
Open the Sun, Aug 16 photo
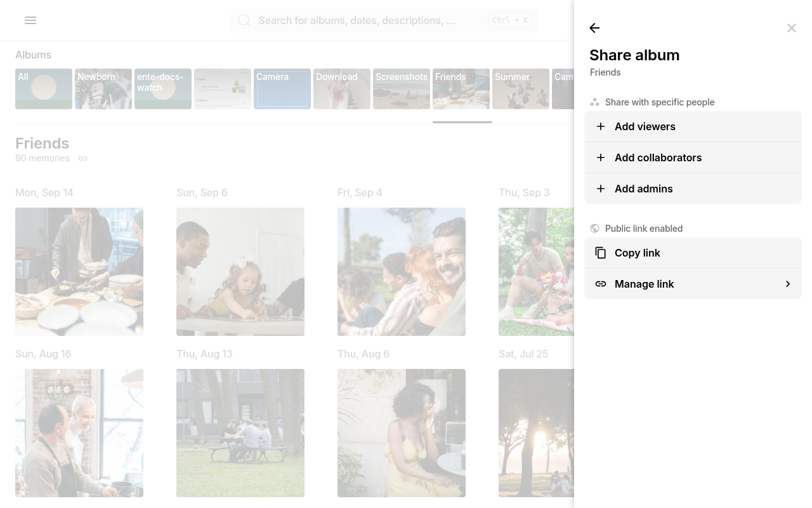pyautogui.click(x=79, y=433)
